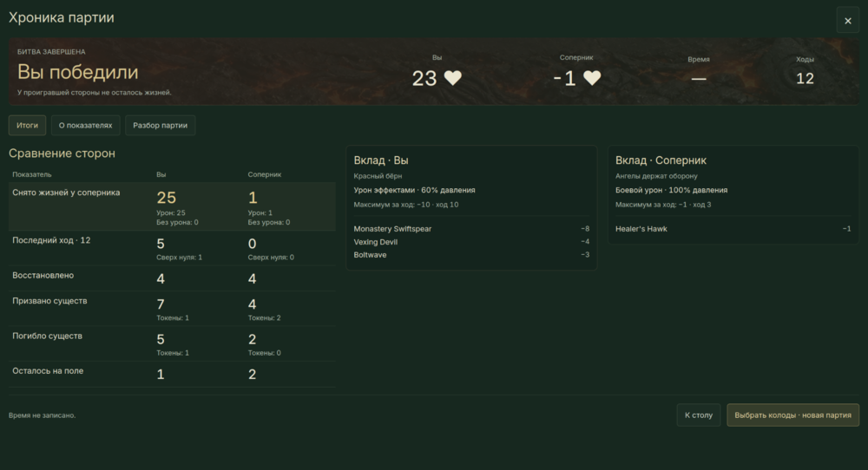This screenshot has width=868, height=470.
Task: Click Максимум за ход: −1 · ход 3
Action: pos(663,205)
